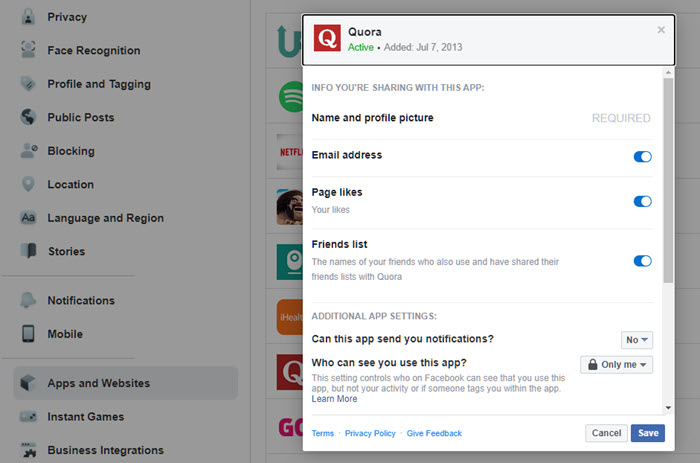Click the Stories book icon
The height and width of the screenshot is (463, 700).
click(x=29, y=251)
